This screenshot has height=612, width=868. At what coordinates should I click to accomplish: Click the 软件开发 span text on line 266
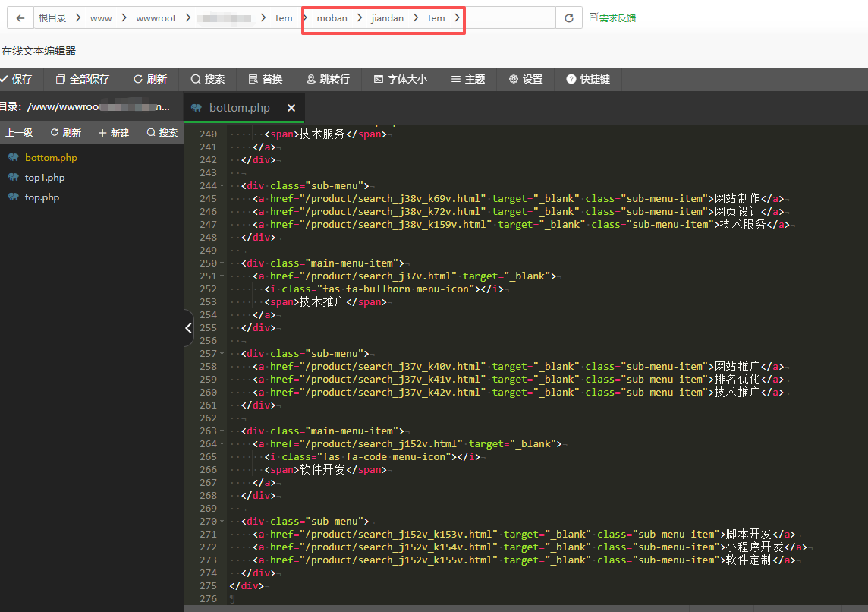pos(322,470)
